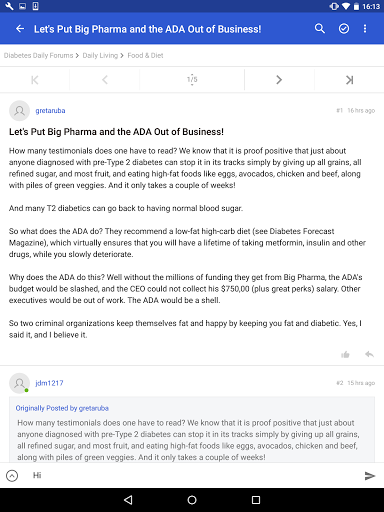Like gretaruba's post with thumbs-up icon
This screenshot has height=512, width=384.
345,354
